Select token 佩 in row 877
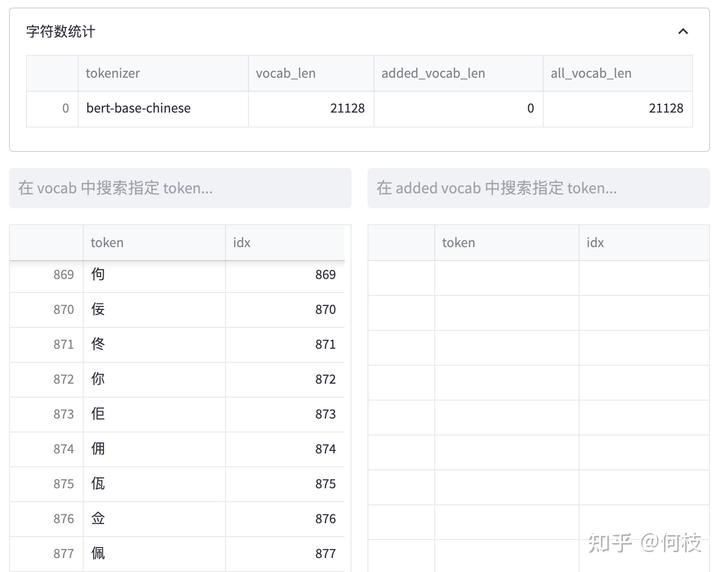This screenshot has height=572, width=720. pos(154,554)
